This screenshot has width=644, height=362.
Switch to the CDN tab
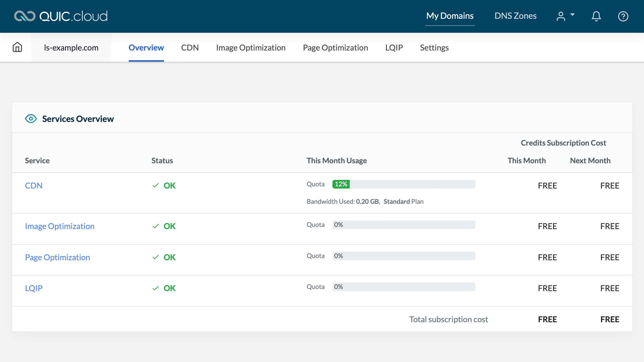coord(190,48)
